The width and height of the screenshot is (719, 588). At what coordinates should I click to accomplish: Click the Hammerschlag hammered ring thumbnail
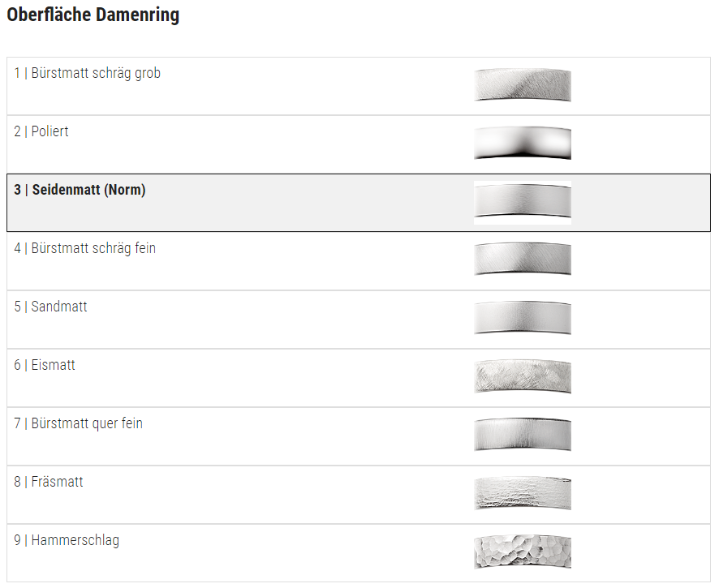[x=523, y=552]
